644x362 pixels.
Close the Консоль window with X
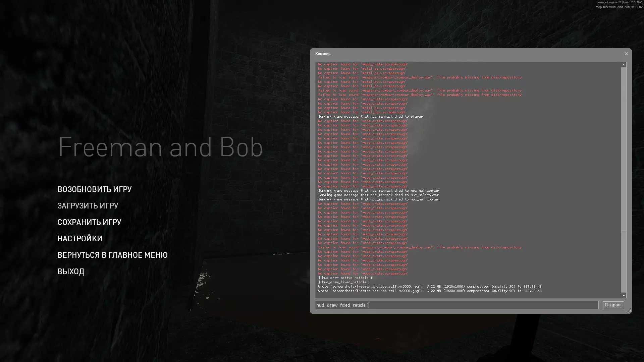tap(626, 54)
